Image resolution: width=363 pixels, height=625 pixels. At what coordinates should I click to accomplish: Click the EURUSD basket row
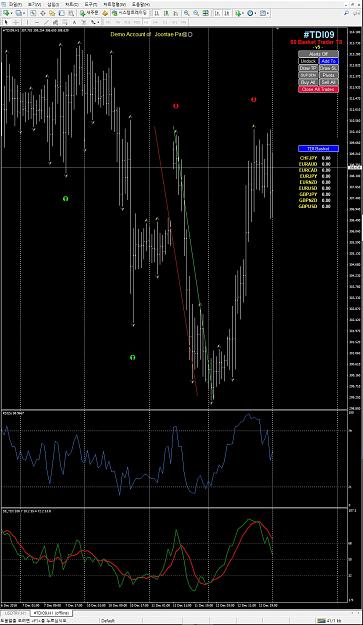314,188
